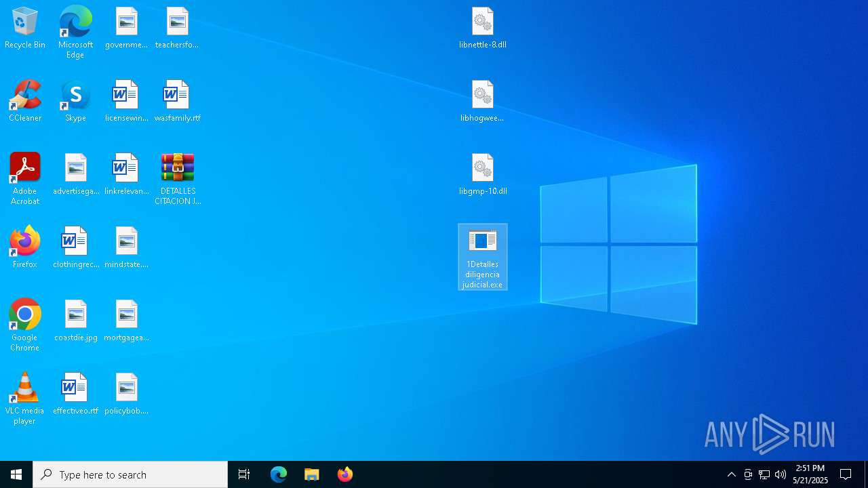Image resolution: width=868 pixels, height=488 pixels.
Task: Select the CCleaner desktop shortcut
Action: point(25,102)
